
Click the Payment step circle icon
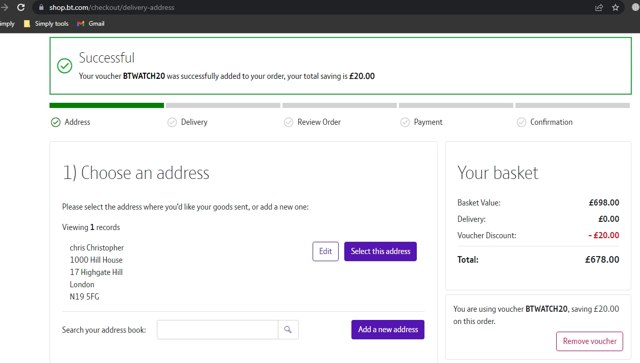tap(404, 122)
